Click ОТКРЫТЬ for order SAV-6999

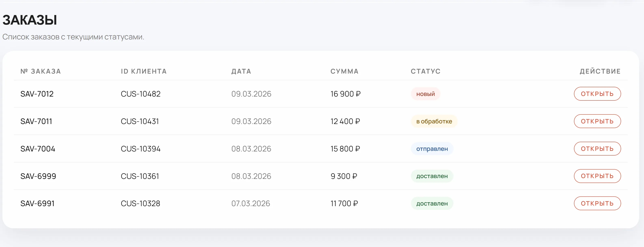point(597,176)
